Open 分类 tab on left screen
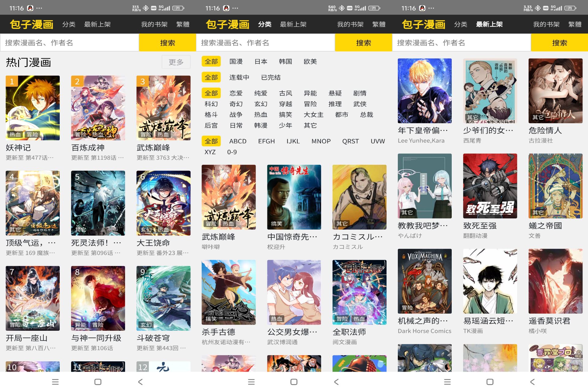The image size is (588, 392). click(69, 24)
